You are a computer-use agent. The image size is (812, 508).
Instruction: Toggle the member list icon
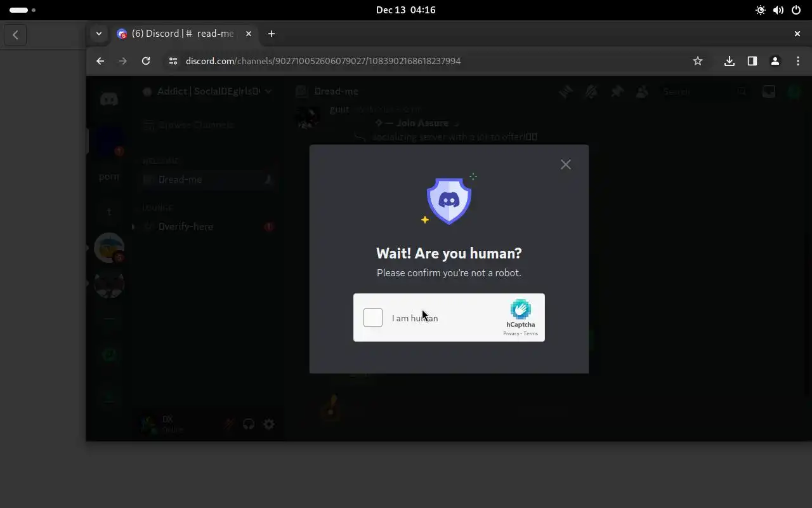tap(642, 91)
